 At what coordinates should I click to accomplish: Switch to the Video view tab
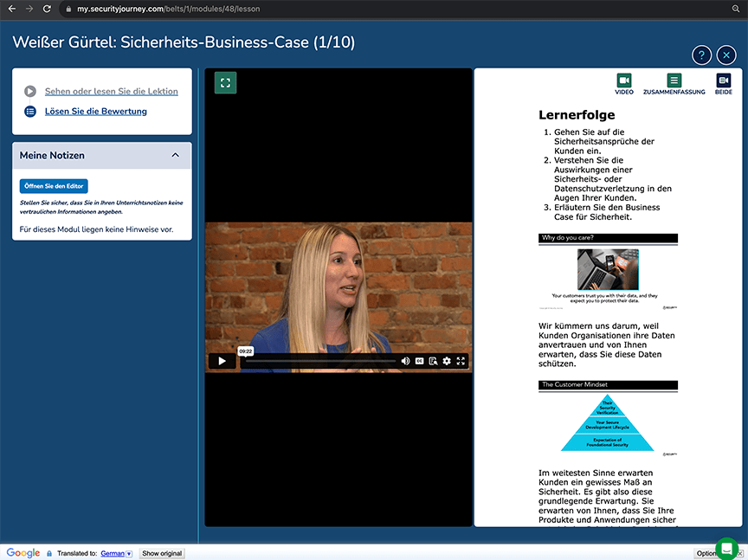[x=624, y=84]
